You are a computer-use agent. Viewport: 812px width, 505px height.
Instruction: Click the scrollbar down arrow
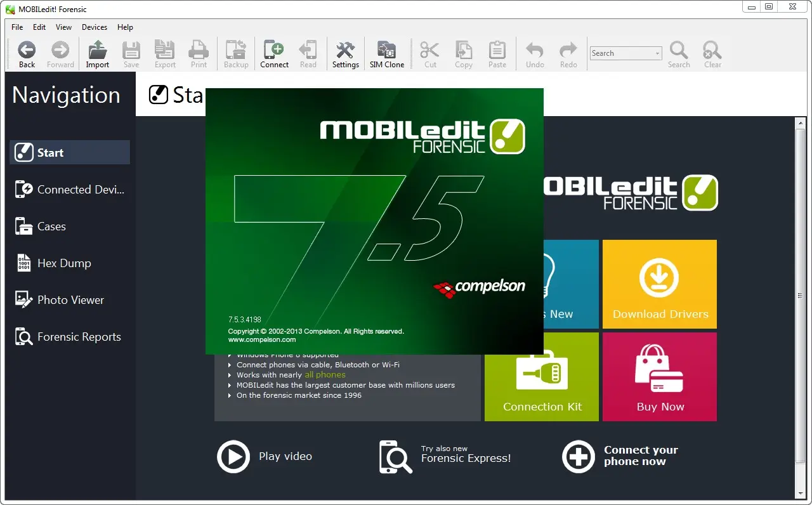[x=801, y=494]
